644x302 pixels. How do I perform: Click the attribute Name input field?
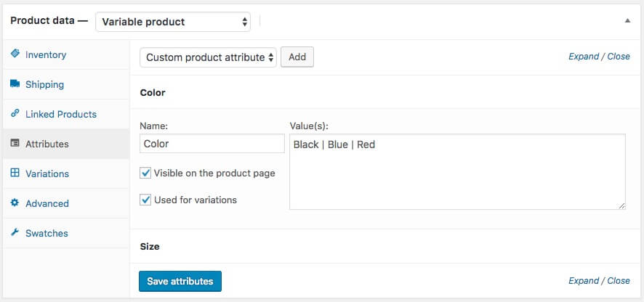click(x=212, y=144)
